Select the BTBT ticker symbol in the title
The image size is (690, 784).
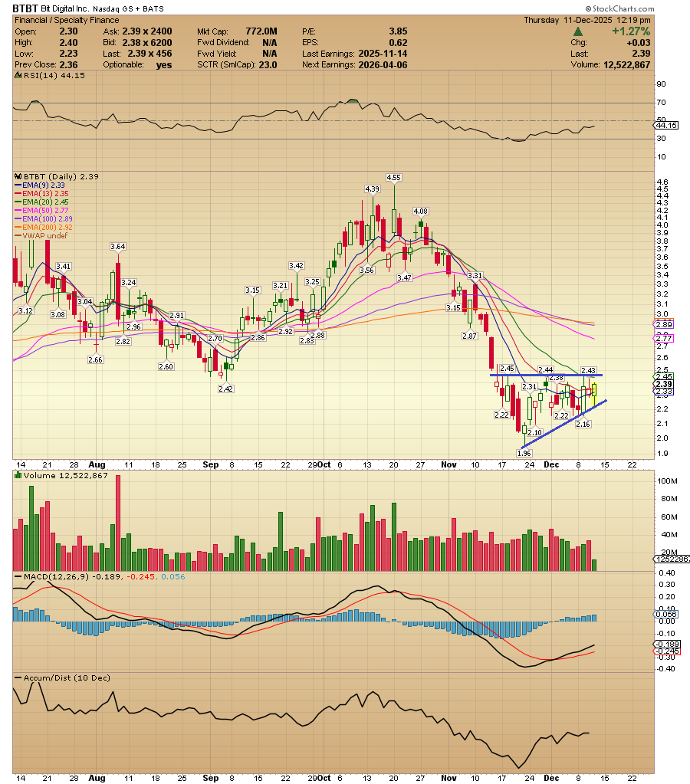pyautogui.click(x=25, y=8)
